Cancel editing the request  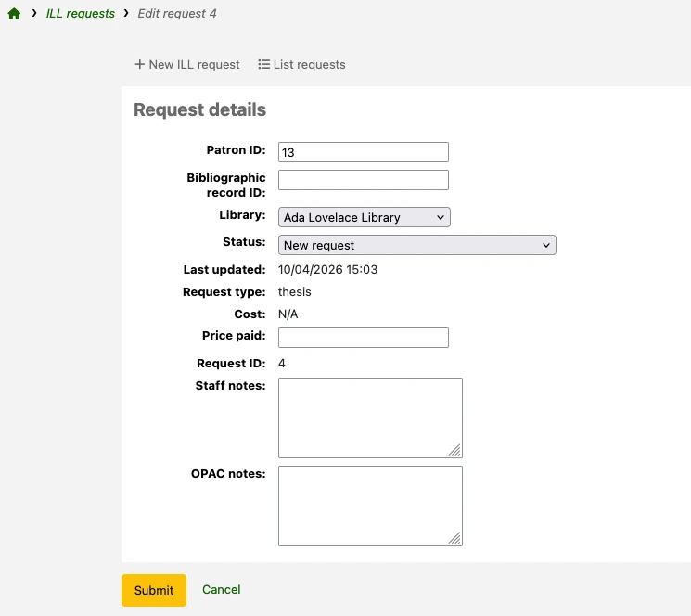click(222, 590)
